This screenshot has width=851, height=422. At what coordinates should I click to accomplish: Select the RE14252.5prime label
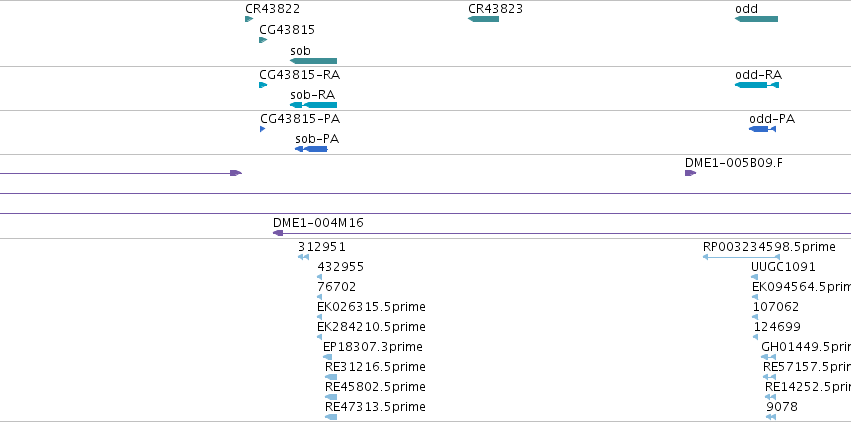tap(808, 387)
